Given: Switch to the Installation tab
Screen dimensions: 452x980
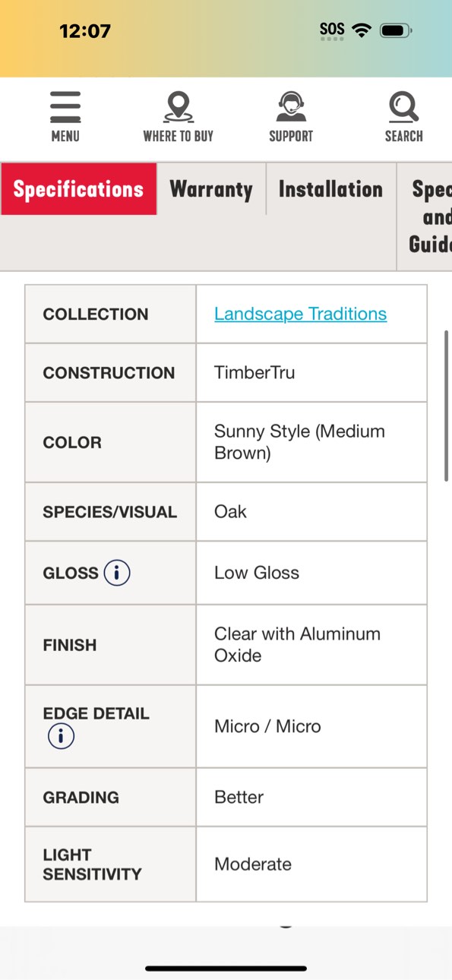Looking at the screenshot, I should point(330,189).
